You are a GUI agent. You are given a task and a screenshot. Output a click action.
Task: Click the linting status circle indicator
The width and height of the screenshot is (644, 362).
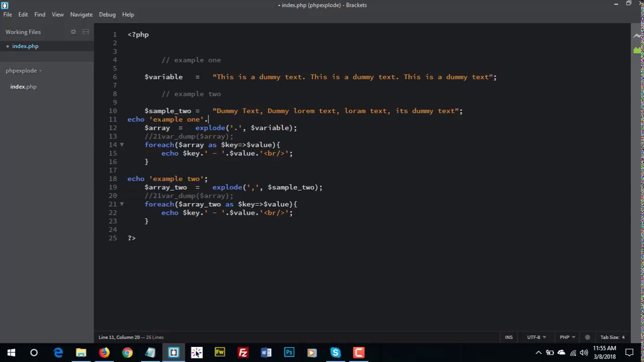(x=587, y=337)
